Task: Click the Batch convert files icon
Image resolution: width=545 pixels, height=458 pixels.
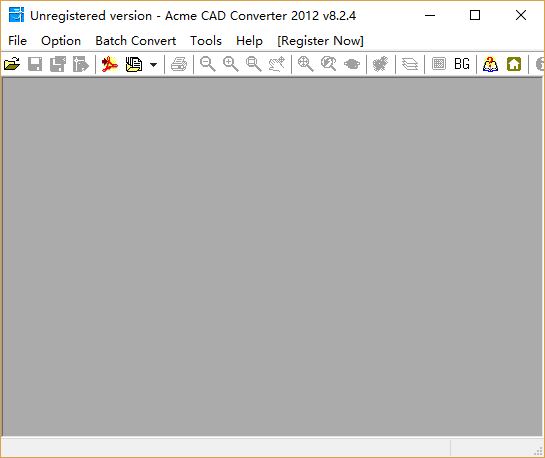Action: pos(134,64)
